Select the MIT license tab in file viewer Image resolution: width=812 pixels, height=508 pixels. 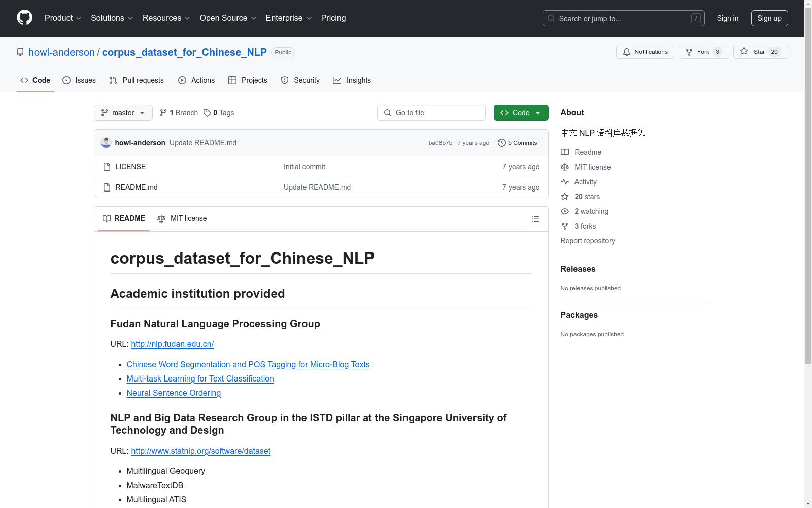point(182,218)
